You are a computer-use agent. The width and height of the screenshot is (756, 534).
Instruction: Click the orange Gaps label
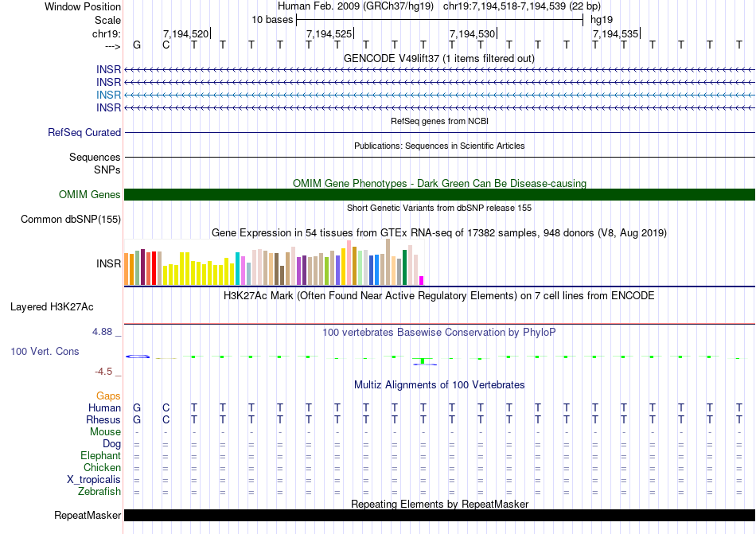tap(108, 396)
